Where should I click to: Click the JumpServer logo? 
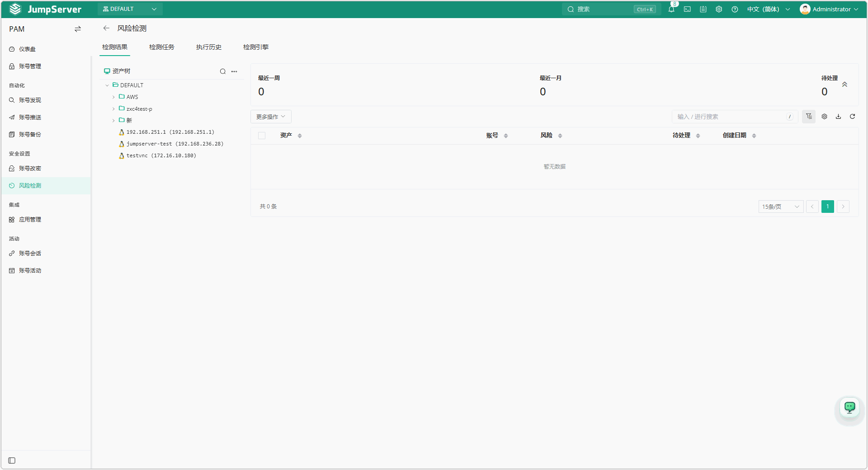pos(45,9)
